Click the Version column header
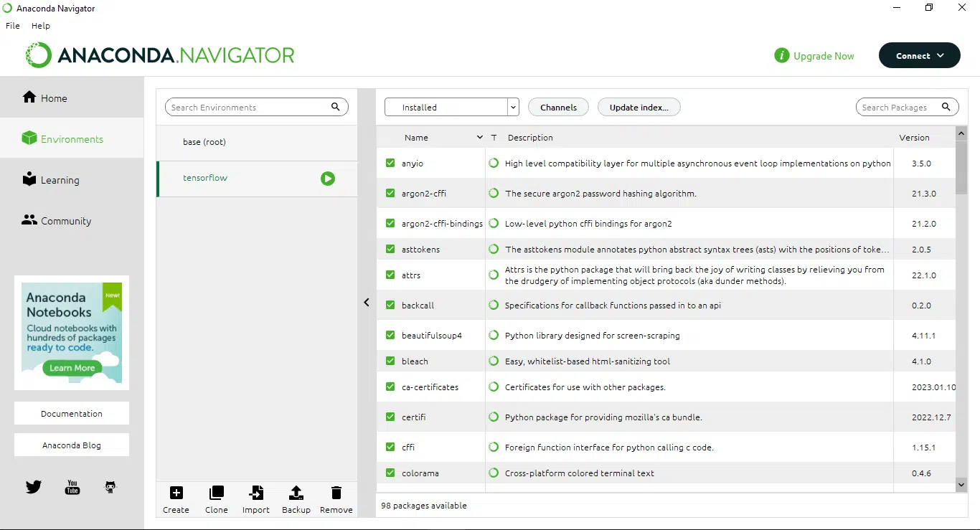 pos(915,137)
